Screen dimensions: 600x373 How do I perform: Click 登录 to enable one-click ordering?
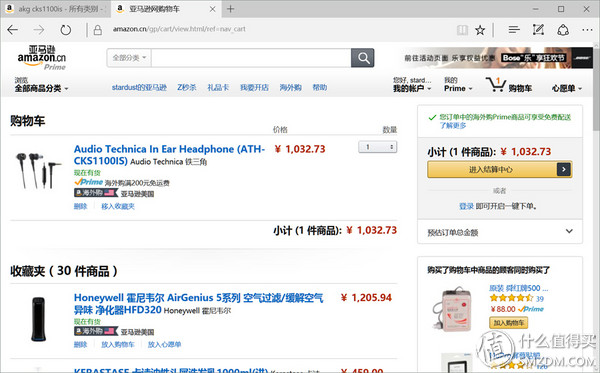tap(466, 206)
